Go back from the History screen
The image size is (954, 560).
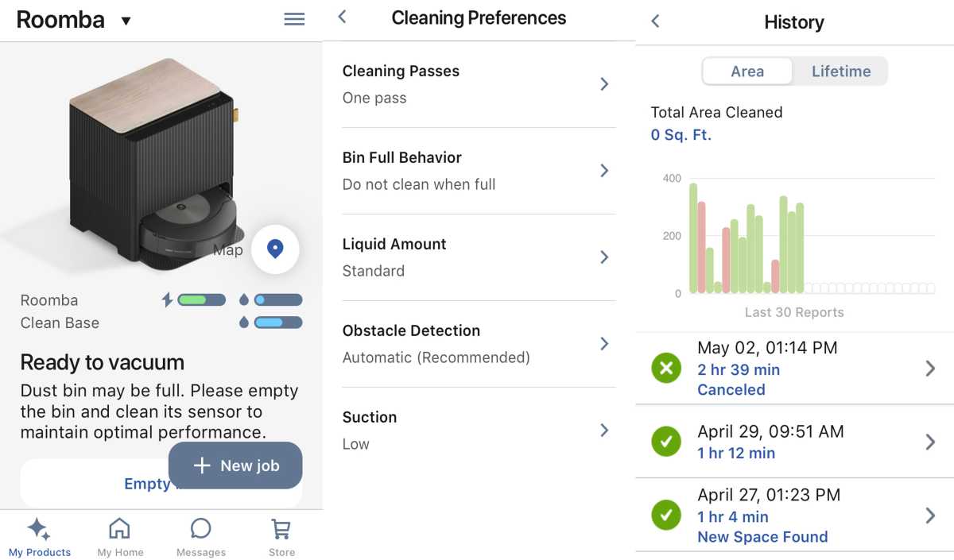coord(654,21)
